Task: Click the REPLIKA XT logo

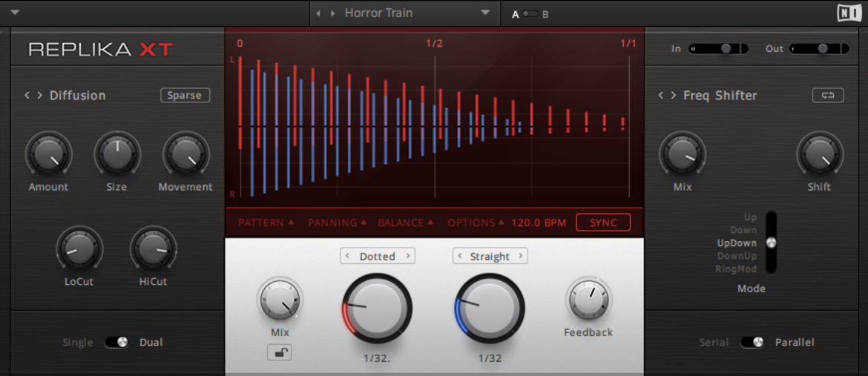Action: click(101, 50)
